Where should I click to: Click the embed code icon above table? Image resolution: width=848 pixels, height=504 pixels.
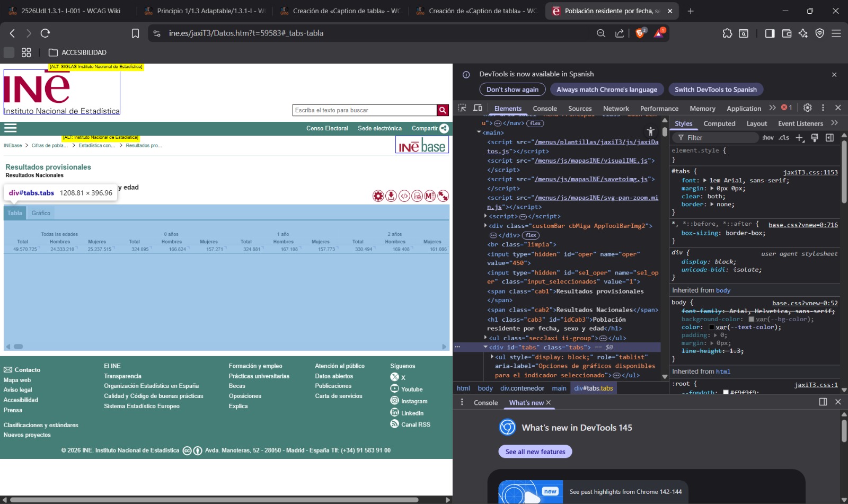(404, 196)
